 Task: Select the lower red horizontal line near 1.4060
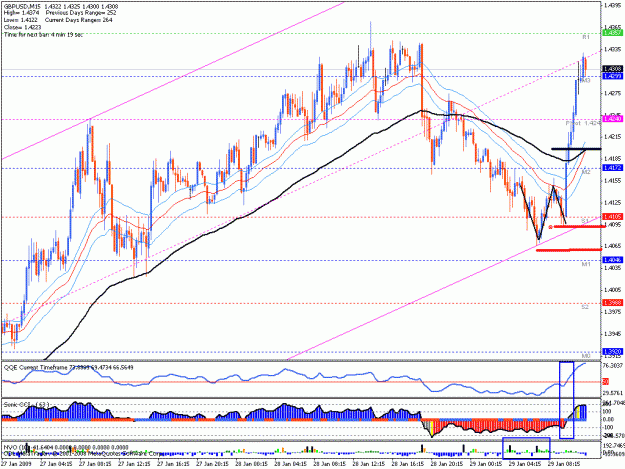(569, 250)
